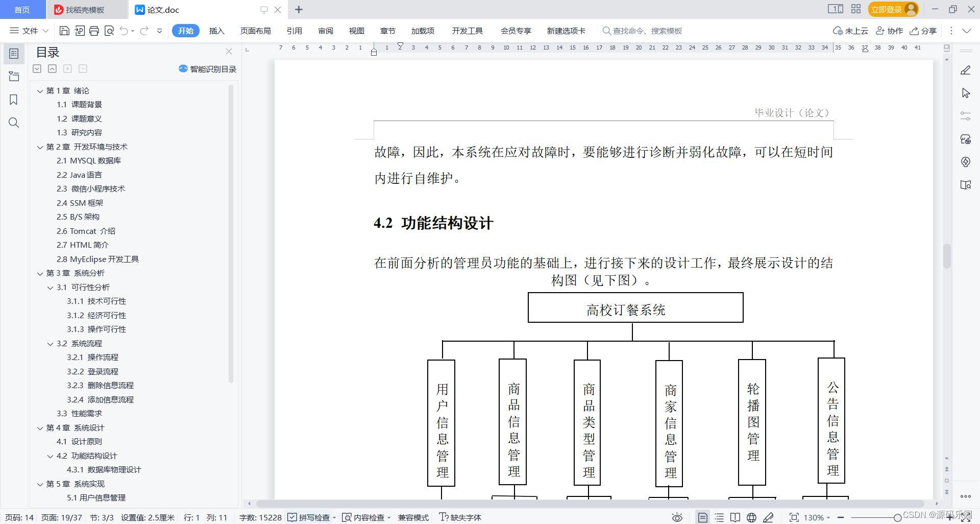Click the more options dots in right sidebar
The width and height of the screenshot is (980, 524).
[965, 496]
